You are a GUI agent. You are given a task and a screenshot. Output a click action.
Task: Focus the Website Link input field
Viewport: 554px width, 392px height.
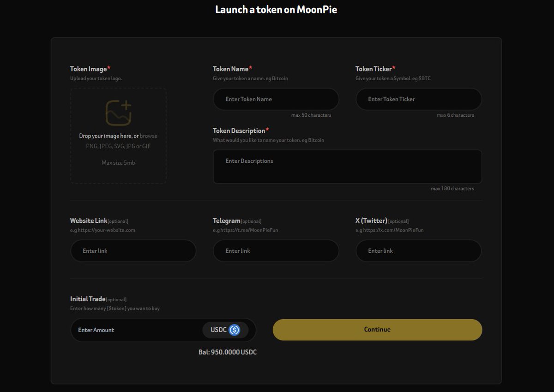point(133,251)
